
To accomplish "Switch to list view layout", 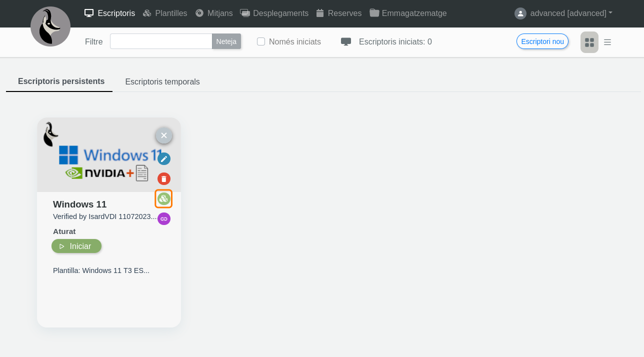I will point(607,42).
